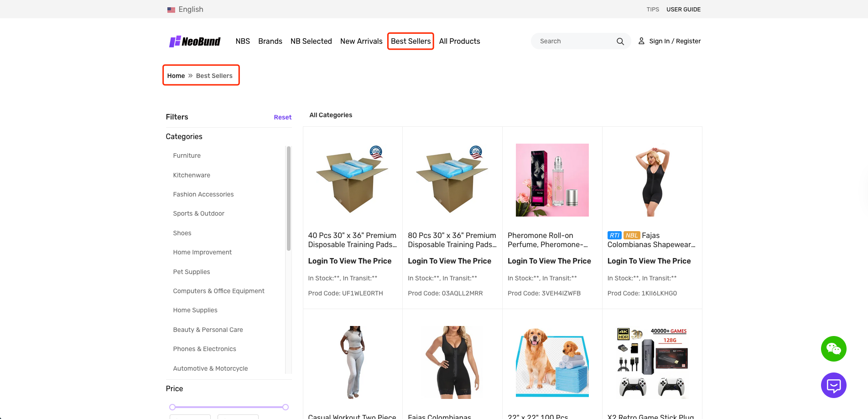Open the X2 Retro Game Stick image
The width and height of the screenshot is (868, 419).
[652, 362]
